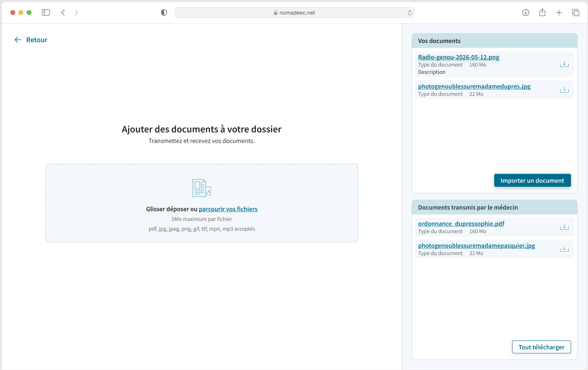This screenshot has height=370, width=588.
Task: Click the "Description" label under Radio-genou
Action: coord(432,72)
